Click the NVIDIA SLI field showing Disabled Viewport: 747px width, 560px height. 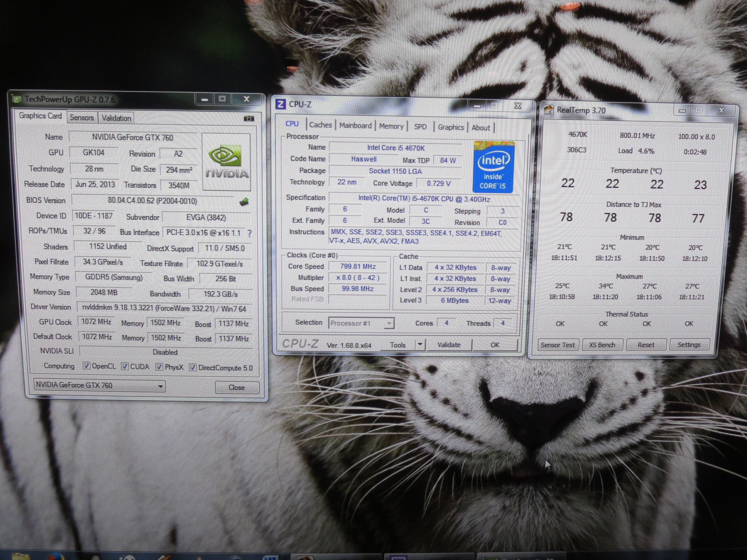[x=165, y=352]
